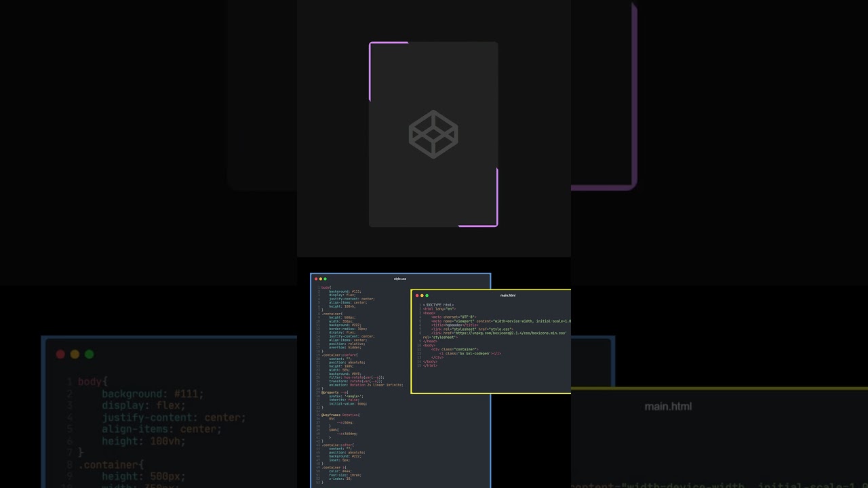Maximize small main.html window, green dot
Screen dimensions: 868x488
coord(427,296)
